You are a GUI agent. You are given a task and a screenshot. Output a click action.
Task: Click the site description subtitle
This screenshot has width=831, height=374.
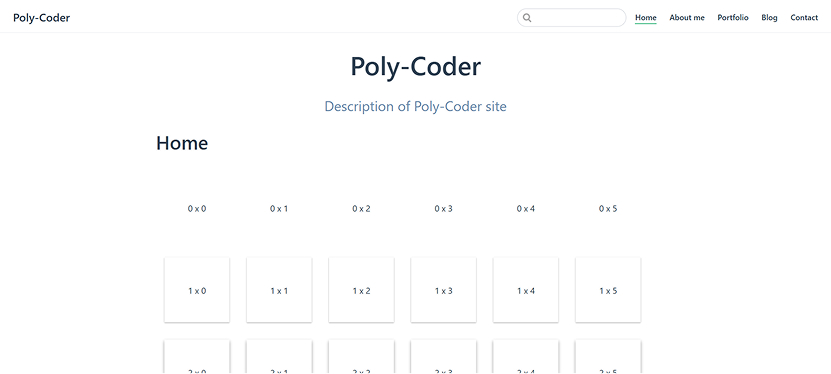(x=416, y=106)
